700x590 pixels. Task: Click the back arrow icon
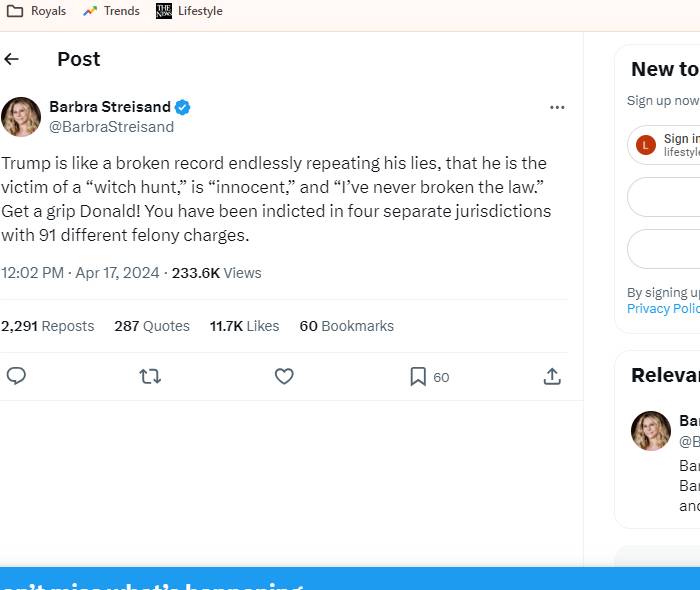tap(12, 59)
